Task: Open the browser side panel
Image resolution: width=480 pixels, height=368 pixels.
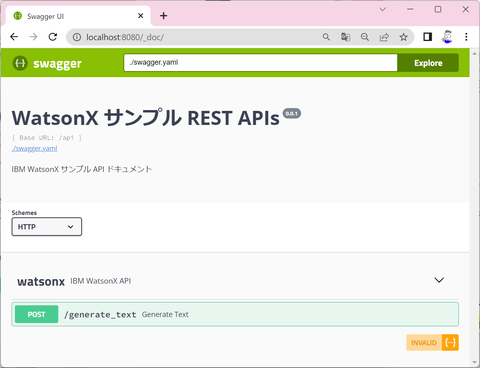Action: point(428,37)
